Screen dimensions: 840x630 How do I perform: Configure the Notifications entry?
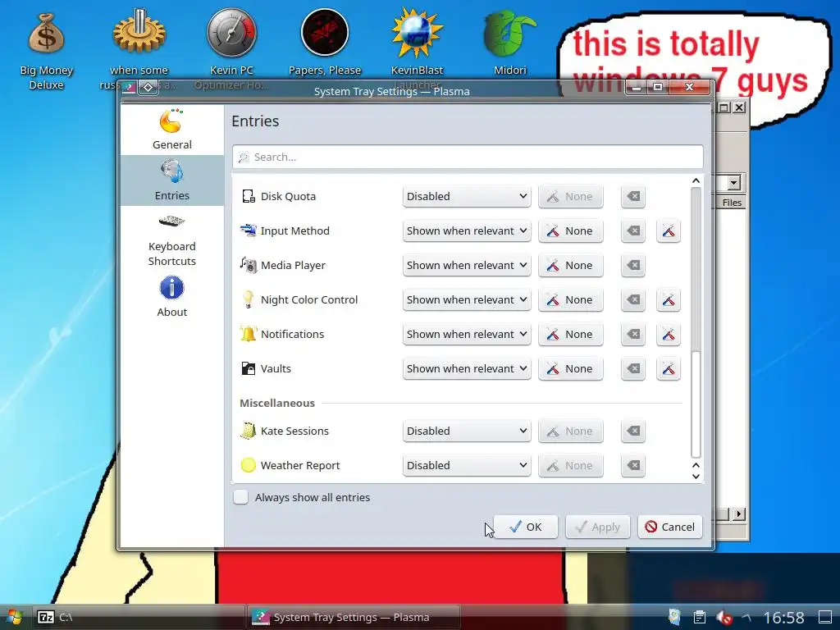pyautogui.click(x=669, y=335)
